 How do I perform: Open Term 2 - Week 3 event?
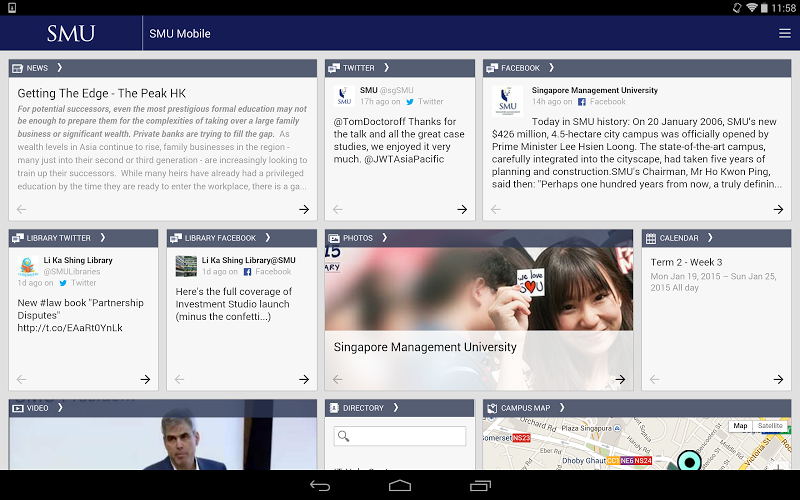coord(686,262)
